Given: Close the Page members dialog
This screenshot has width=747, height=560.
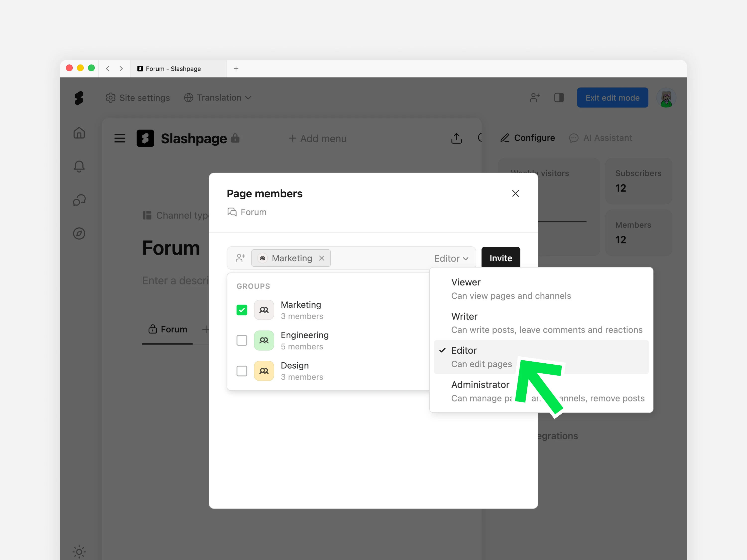Looking at the screenshot, I should (x=515, y=193).
